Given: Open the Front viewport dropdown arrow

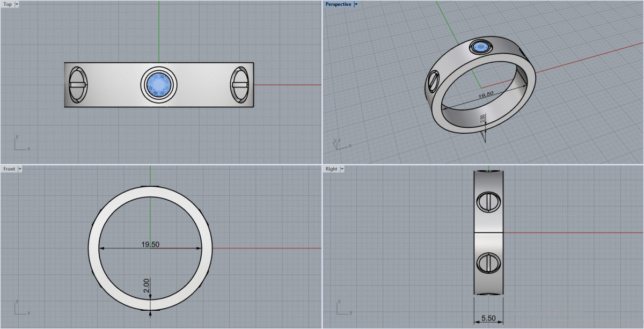Looking at the screenshot, I should click(x=20, y=169).
